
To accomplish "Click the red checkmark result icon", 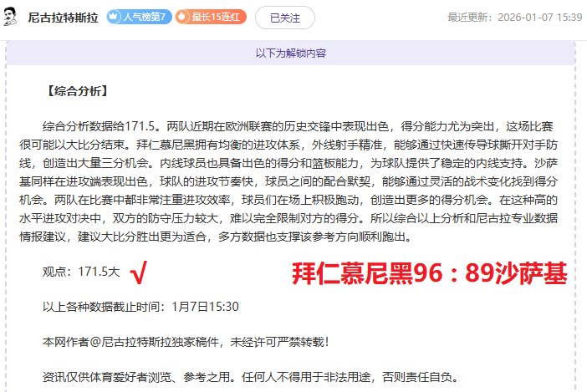I will point(140,272).
